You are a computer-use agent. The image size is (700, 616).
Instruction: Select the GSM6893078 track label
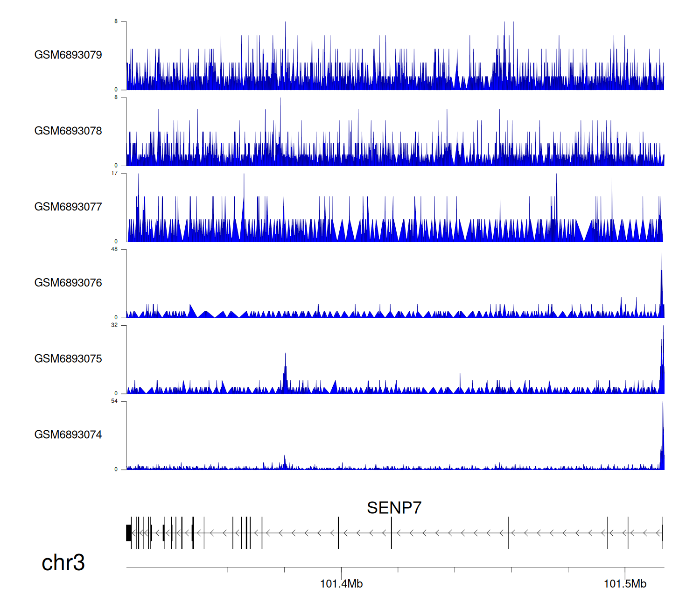coord(68,131)
